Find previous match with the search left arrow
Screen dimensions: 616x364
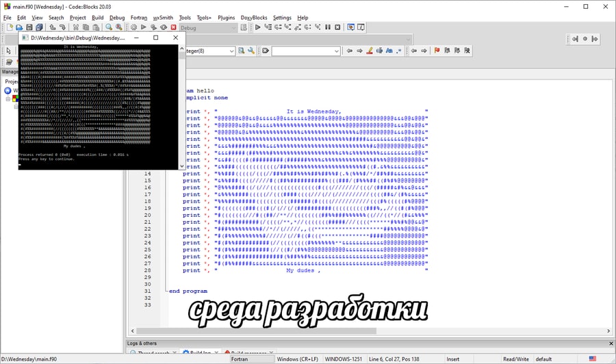tap(349, 51)
